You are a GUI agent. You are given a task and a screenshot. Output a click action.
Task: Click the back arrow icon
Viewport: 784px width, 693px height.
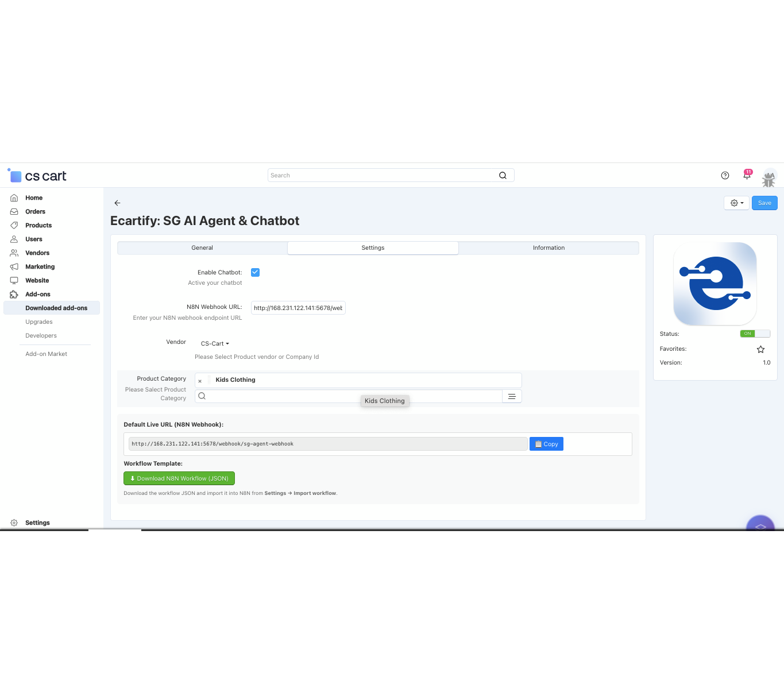click(x=117, y=203)
